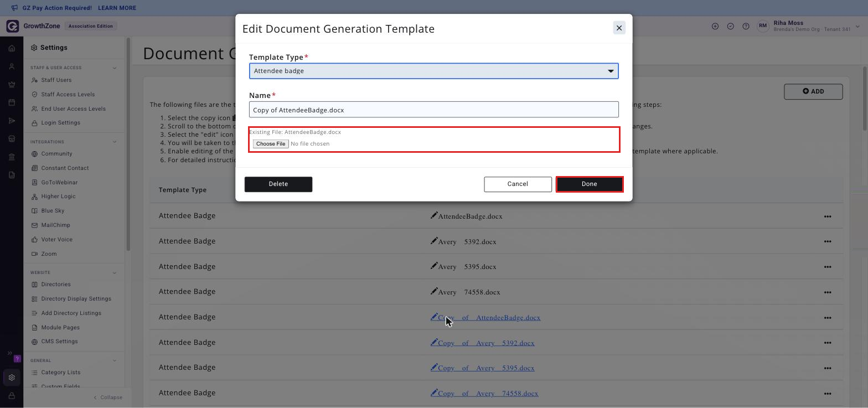This screenshot has width=868, height=408.
Task: Click the lock icon in left rail
Action: click(12, 396)
